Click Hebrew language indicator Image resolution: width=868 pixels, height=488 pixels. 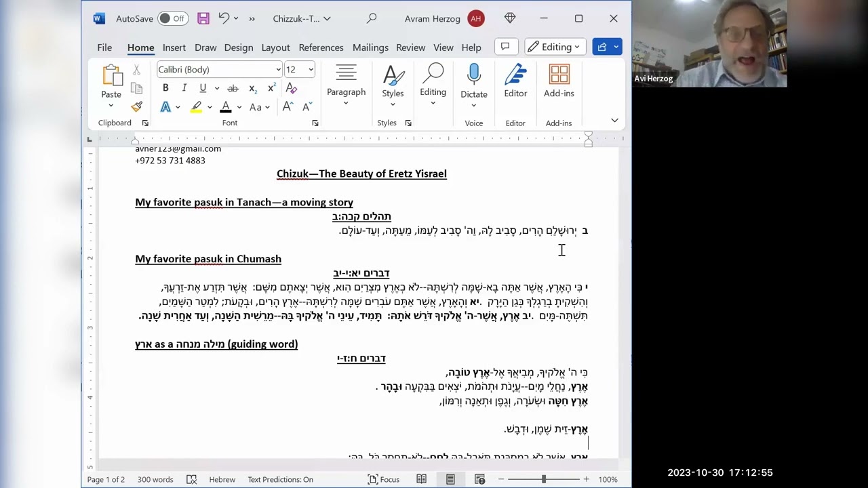(222, 479)
